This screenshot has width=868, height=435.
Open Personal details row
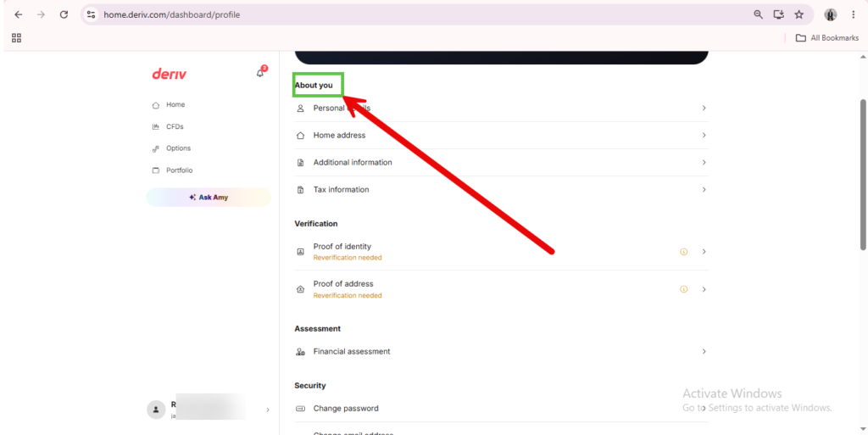point(501,108)
